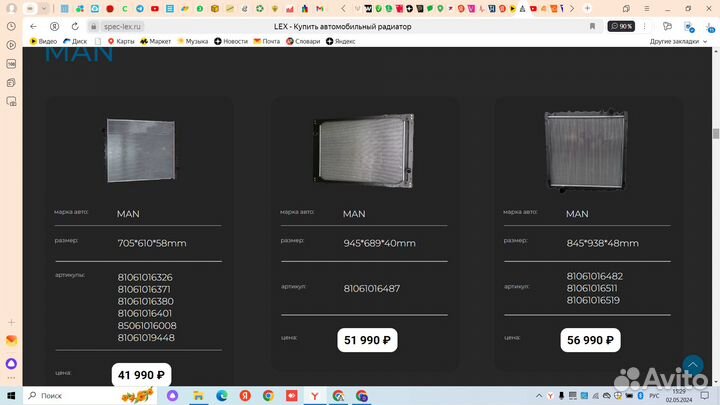Select article number 81061016326
Viewport: 720px width, 405px height.
click(145, 277)
